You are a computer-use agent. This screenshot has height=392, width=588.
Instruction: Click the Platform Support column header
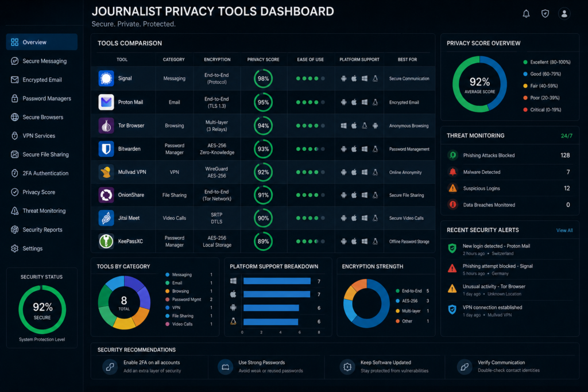pyautogui.click(x=359, y=60)
